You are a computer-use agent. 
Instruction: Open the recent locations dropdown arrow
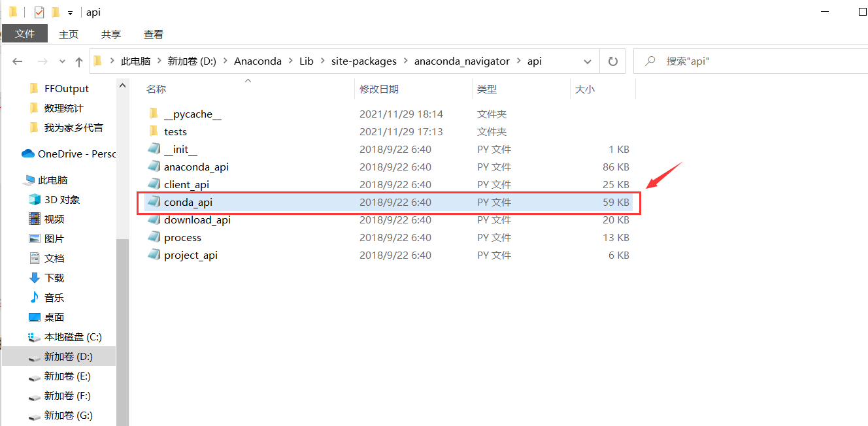pyautogui.click(x=63, y=61)
